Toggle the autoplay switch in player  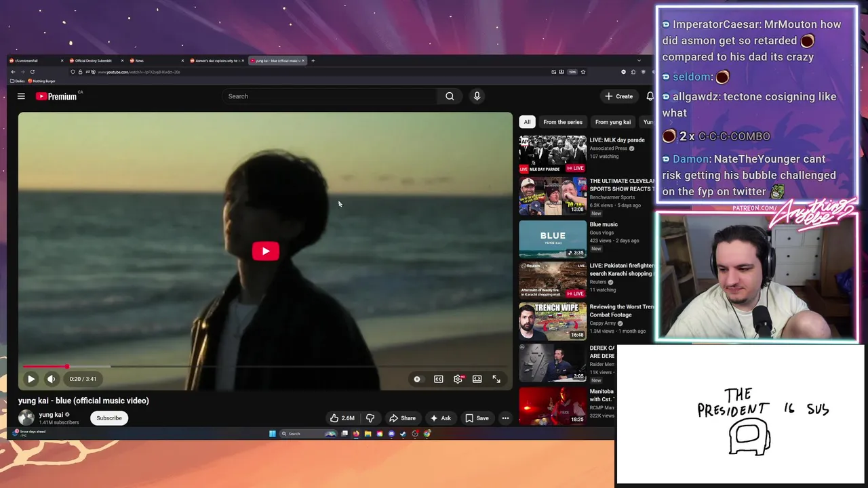[x=417, y=379]
